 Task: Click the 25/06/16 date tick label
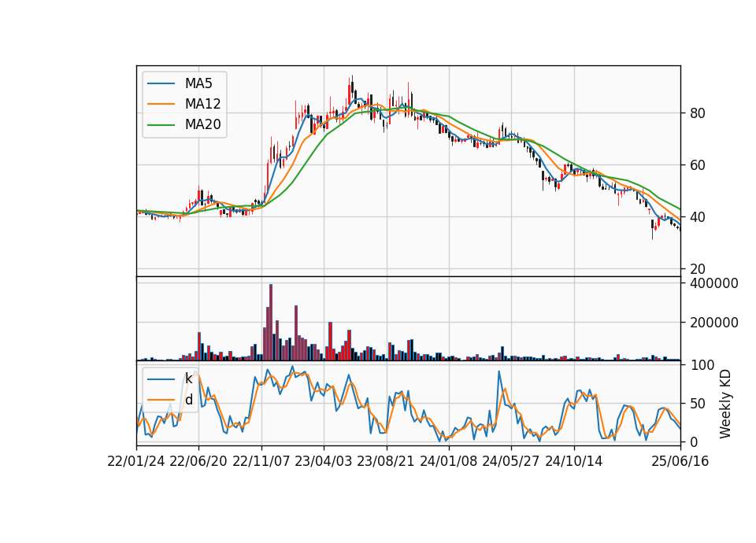pyautogui.click(x=680, y=462)
